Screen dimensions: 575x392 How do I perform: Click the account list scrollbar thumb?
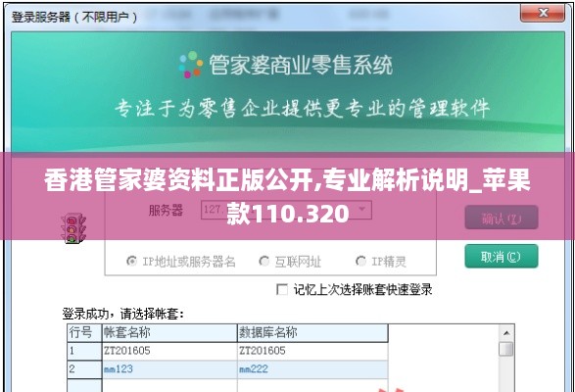pyautogui.click(x=506, y=349)
